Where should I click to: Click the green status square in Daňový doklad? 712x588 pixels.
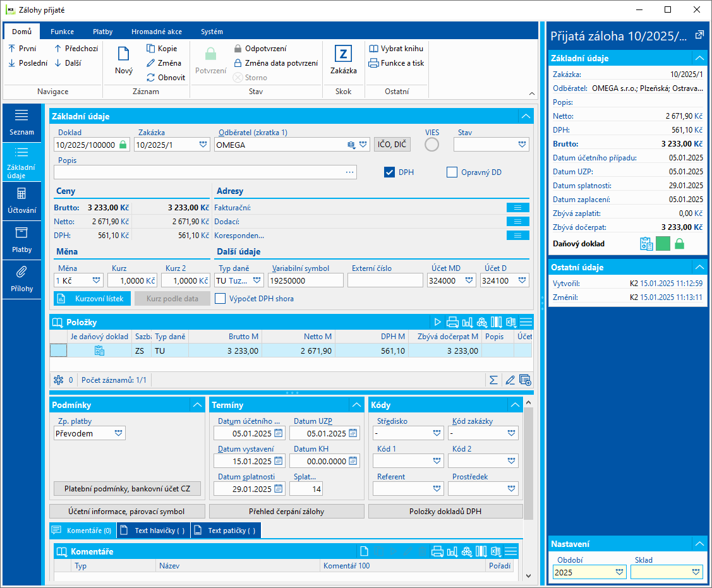tap(663, 244)
